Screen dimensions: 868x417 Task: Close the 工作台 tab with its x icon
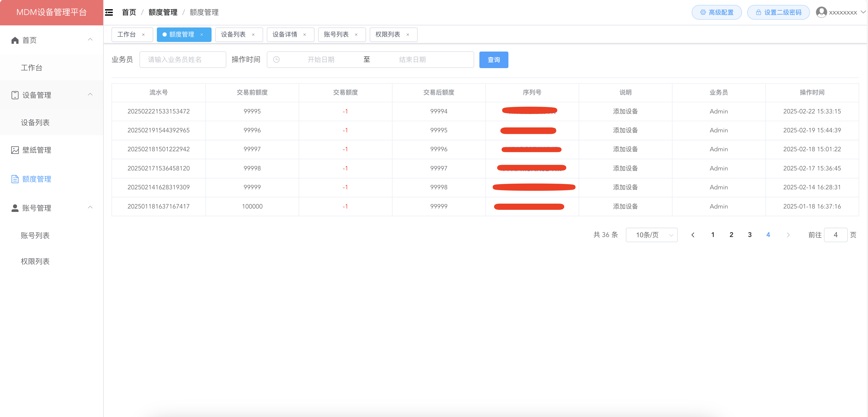tap(143, 35)
